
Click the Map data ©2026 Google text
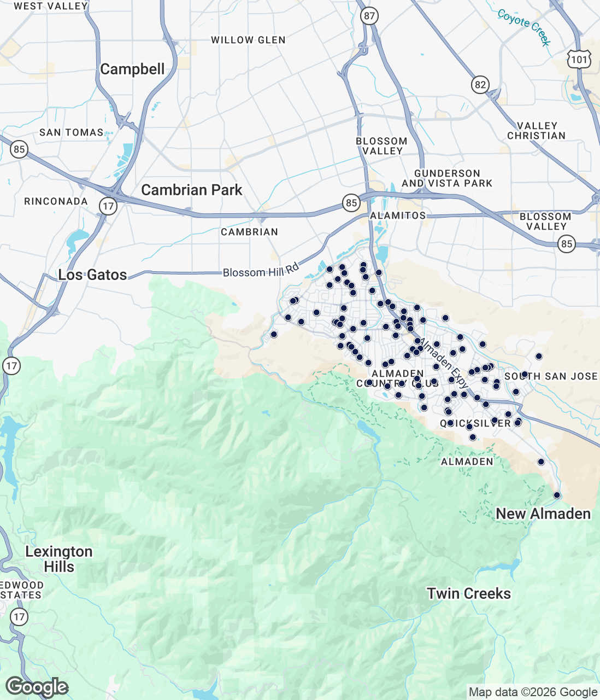point(533,692)
